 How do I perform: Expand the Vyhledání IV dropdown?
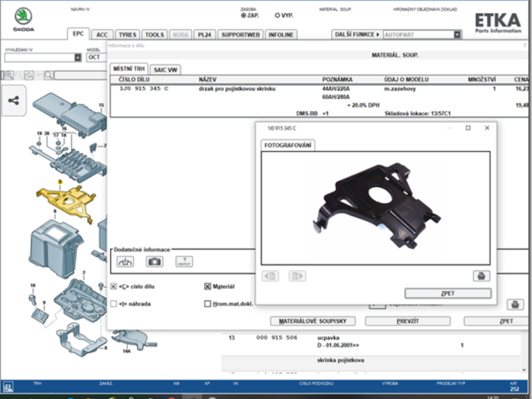(x=78, y=57)
